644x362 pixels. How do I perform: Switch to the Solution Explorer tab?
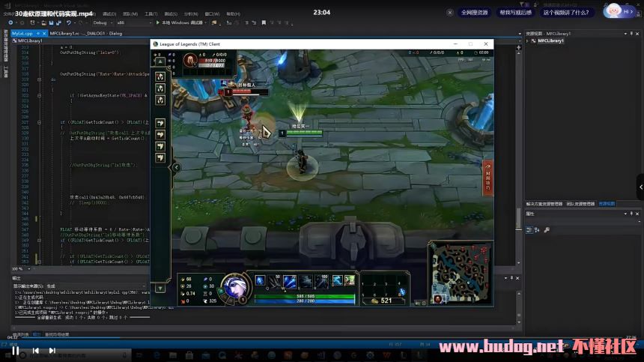544,204
